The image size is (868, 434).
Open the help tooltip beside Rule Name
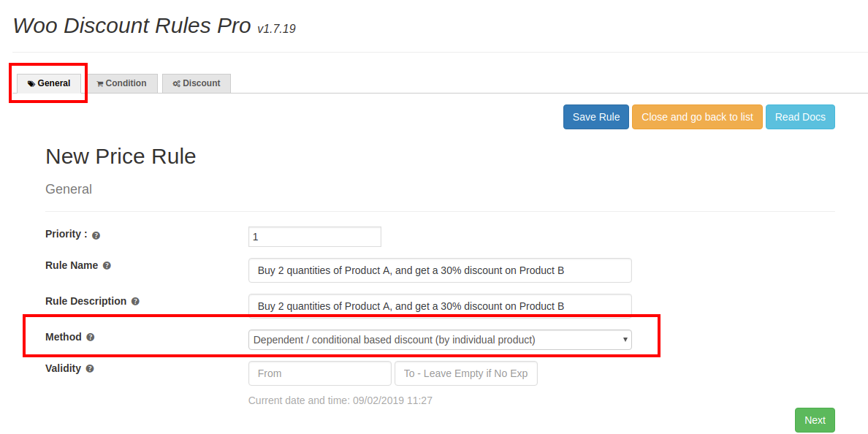click(x=107, y=265)
